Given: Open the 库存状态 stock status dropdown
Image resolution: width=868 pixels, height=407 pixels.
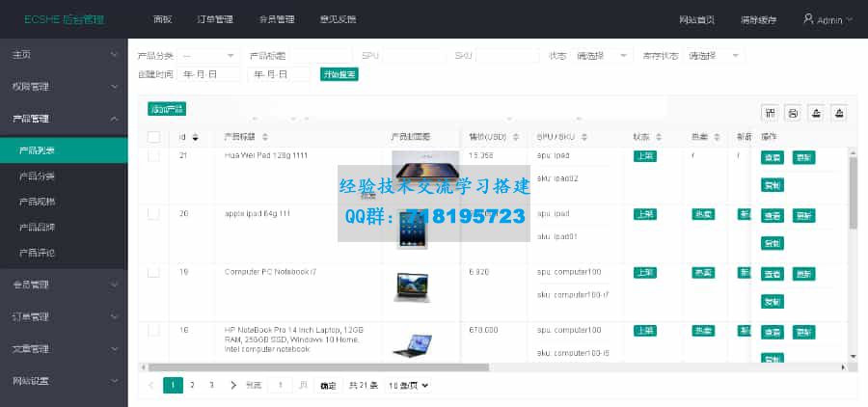Looking at the screenshot, I should [x=715, y=56].
